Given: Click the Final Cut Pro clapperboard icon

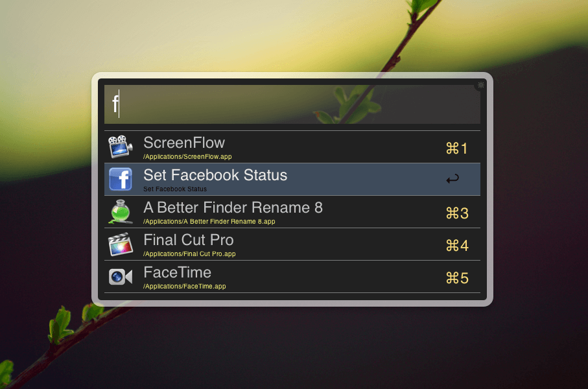Looking at the screenshot, I should click(x=121, y=244).
